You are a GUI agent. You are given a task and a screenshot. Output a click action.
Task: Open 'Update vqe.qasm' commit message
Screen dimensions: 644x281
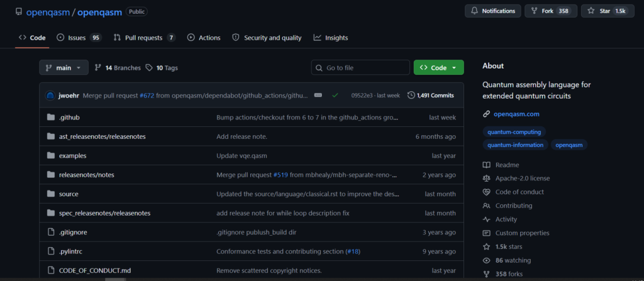(242, 156)
